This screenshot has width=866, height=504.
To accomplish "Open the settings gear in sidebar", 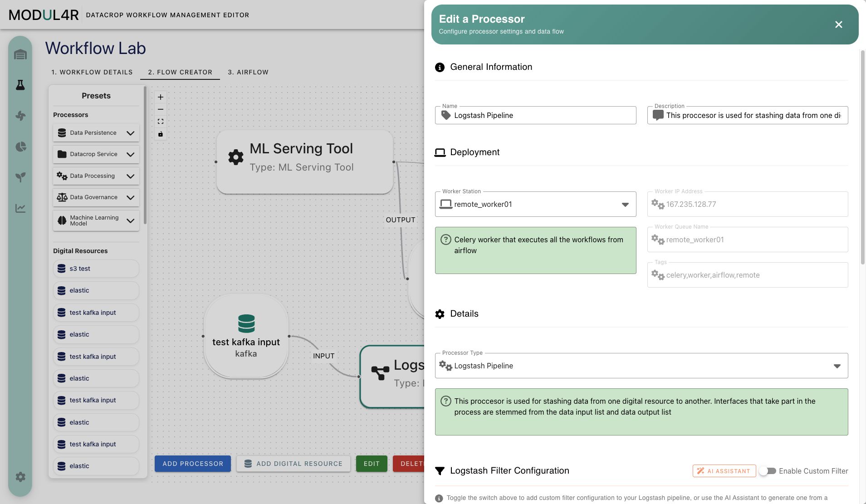I will point(20,477).
